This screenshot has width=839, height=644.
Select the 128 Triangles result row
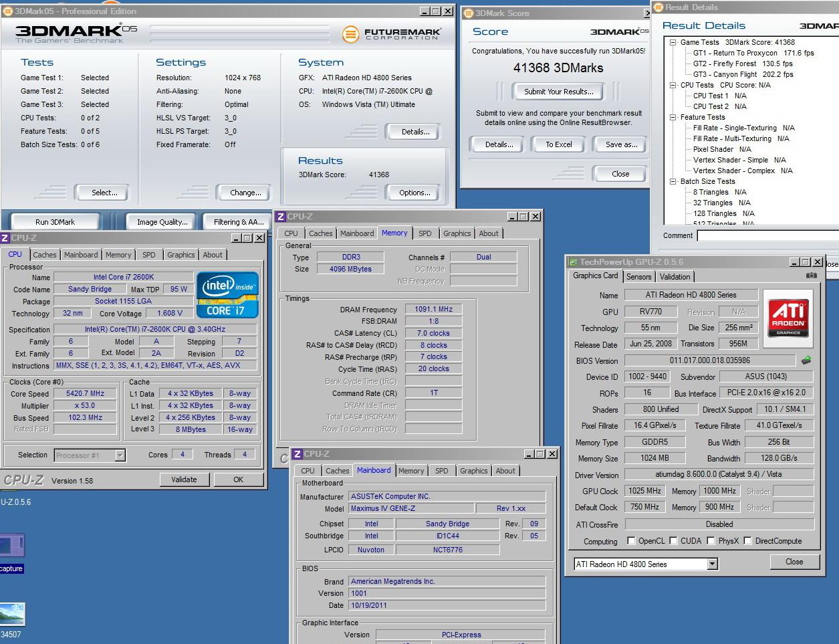723,213
